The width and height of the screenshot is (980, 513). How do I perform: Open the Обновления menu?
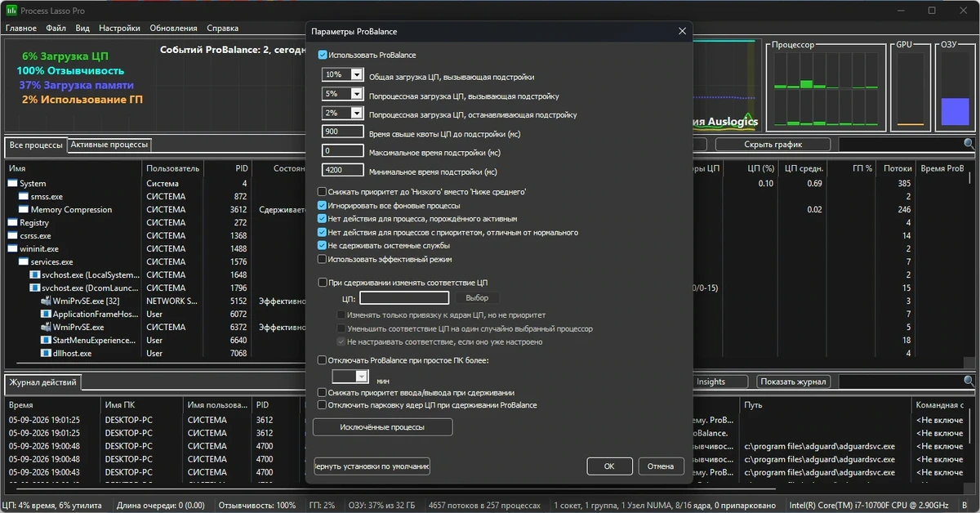click(174, 28)
